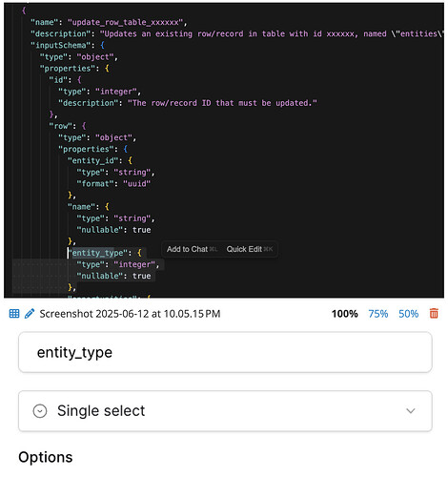448x477 pixels.
Task: Click the Screenshot 2025-06-12 file name
Action: pos(130,314)
